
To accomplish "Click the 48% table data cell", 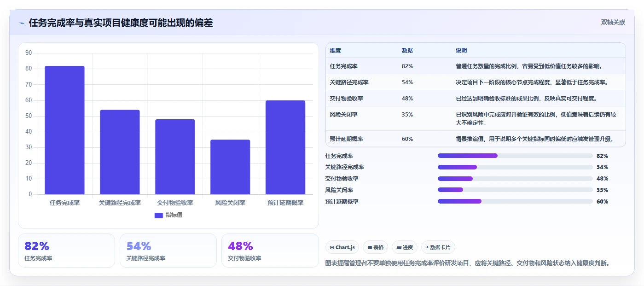I will pos(407,99).
